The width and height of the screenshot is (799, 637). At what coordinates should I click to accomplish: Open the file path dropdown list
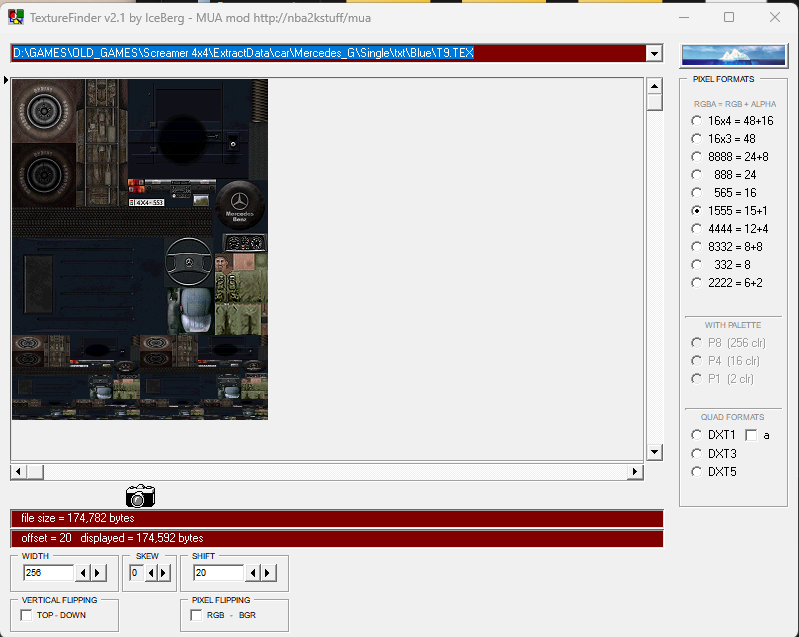tap(654, 53)
